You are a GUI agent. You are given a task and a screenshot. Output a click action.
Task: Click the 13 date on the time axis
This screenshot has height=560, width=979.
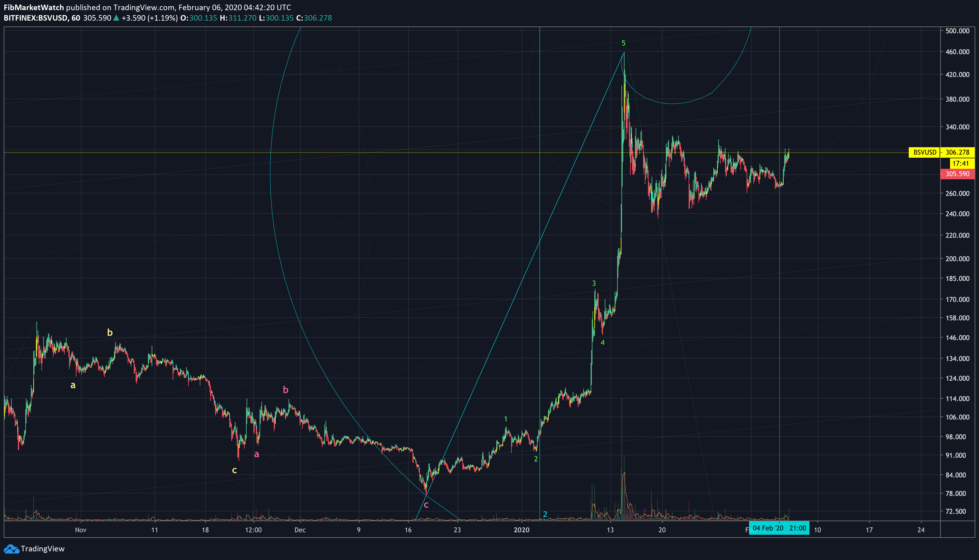click(610, 530)
